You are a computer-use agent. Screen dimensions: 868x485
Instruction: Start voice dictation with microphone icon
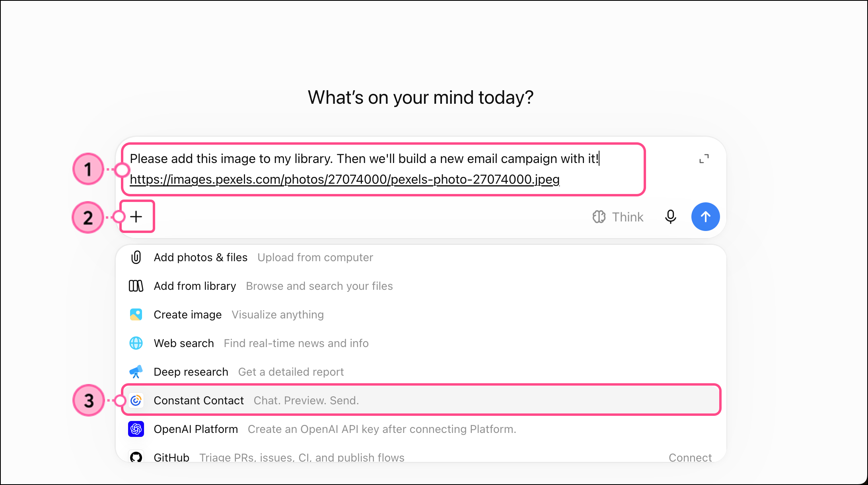click(x=670, y=217)
